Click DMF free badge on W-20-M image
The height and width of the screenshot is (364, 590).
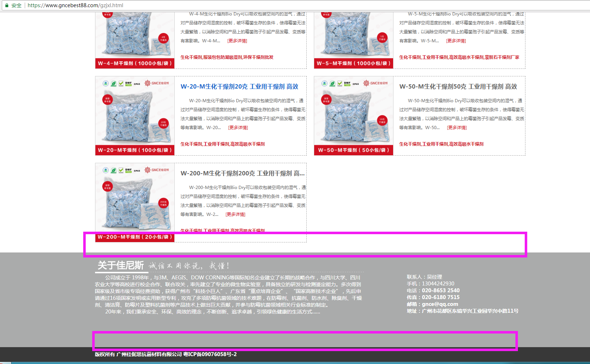pyautogui.click(x=128, y=84)
